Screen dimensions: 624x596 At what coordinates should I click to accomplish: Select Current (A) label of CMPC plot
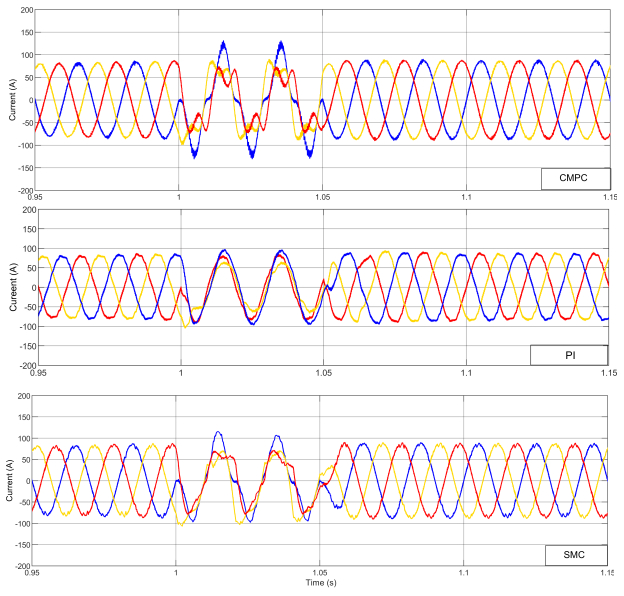11,99
